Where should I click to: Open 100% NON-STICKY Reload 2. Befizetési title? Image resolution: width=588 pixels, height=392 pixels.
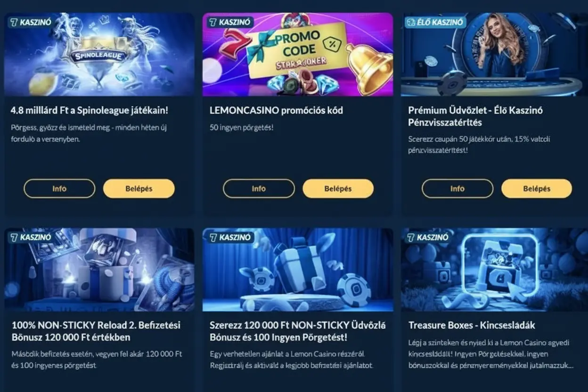96,331
